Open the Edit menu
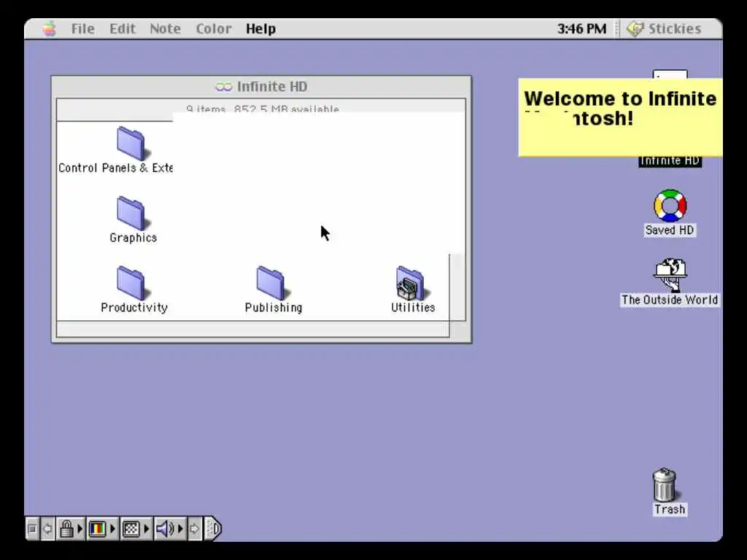747x560 pixels. (x=123, y=29)
